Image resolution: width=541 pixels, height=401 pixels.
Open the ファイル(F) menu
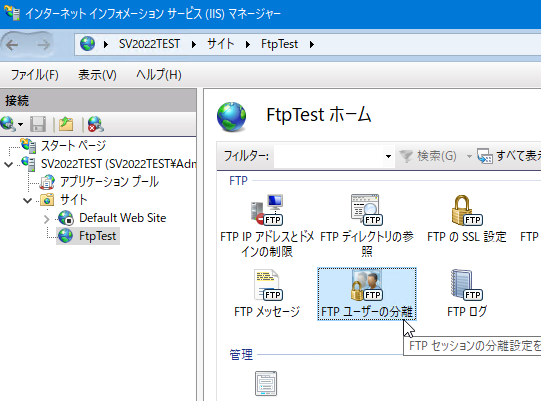(x=35, y=75)
